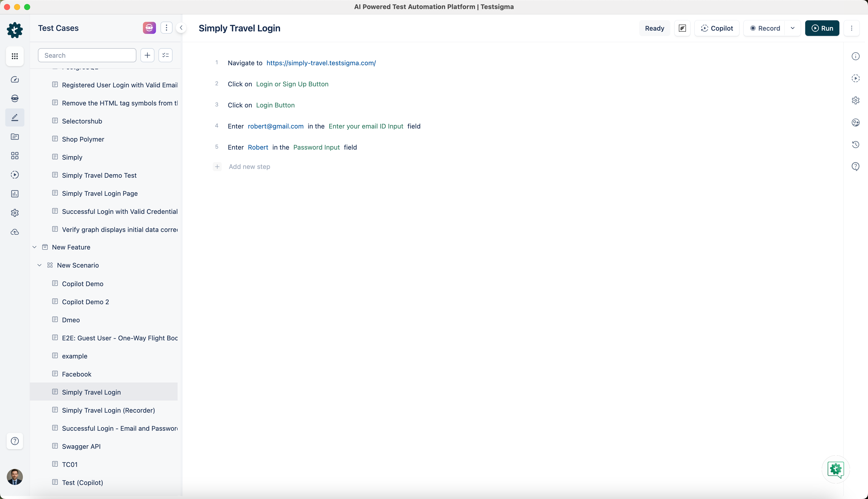Open the info details panel icon

coord(856,56)
